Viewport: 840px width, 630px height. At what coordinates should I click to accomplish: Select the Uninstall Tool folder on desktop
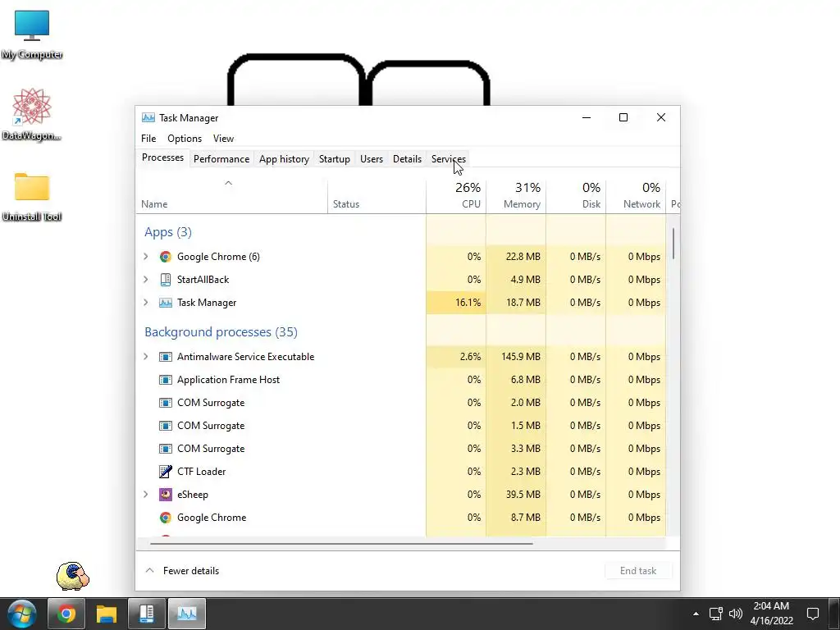pos(32,197)
